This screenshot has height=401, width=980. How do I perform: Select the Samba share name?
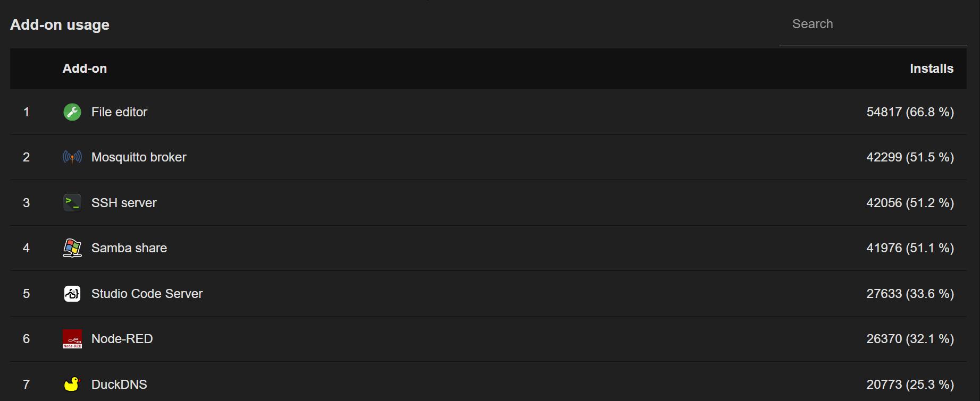(129, 248)
